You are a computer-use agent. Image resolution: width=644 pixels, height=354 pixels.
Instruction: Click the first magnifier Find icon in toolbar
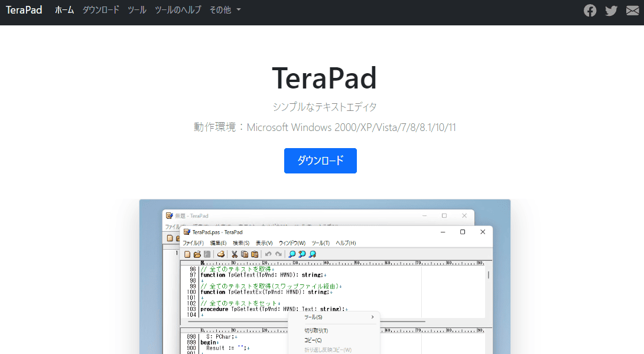pyautogui.click(x=292, y=254)
